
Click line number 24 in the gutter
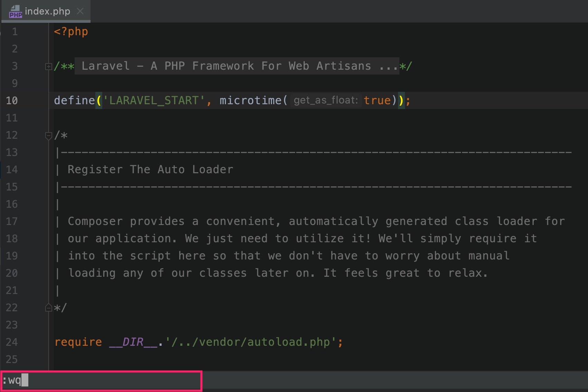pyautogui.click(x=12, y=342)
